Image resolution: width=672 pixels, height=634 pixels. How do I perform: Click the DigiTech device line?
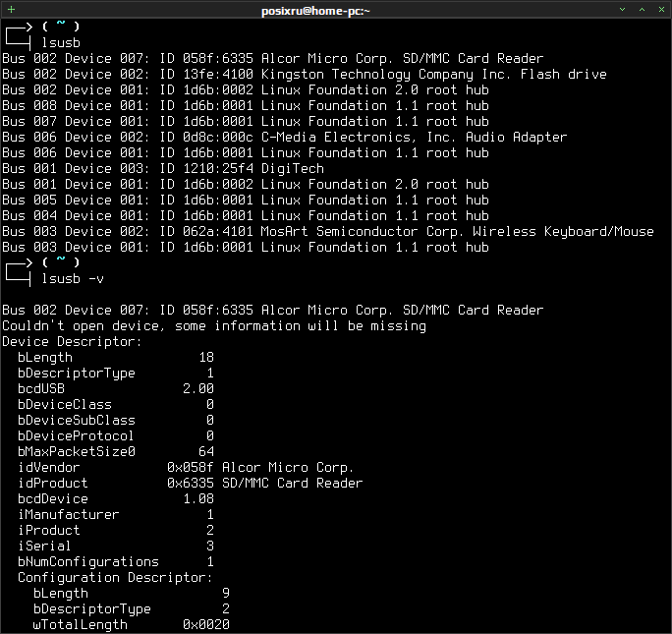pyautogui.click(x=163, y=169)
